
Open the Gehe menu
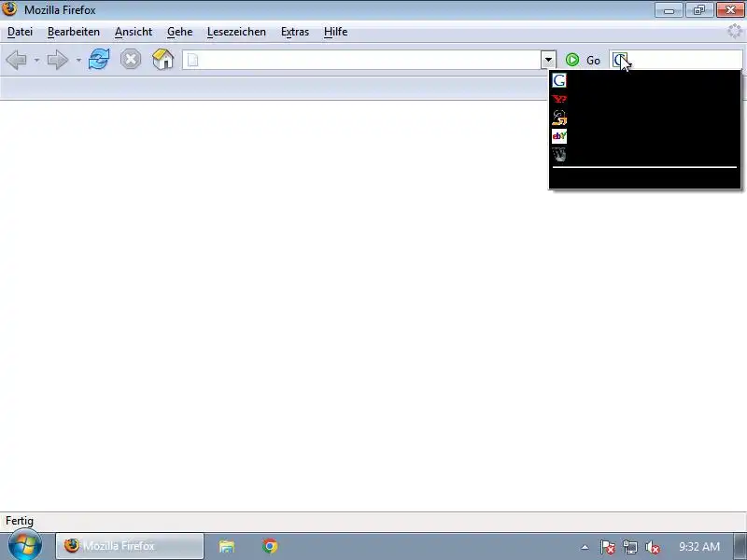click(179, 32)
